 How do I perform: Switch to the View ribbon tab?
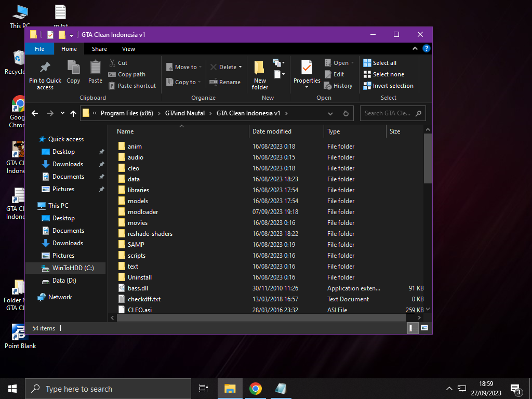click(x=129, y=49)
